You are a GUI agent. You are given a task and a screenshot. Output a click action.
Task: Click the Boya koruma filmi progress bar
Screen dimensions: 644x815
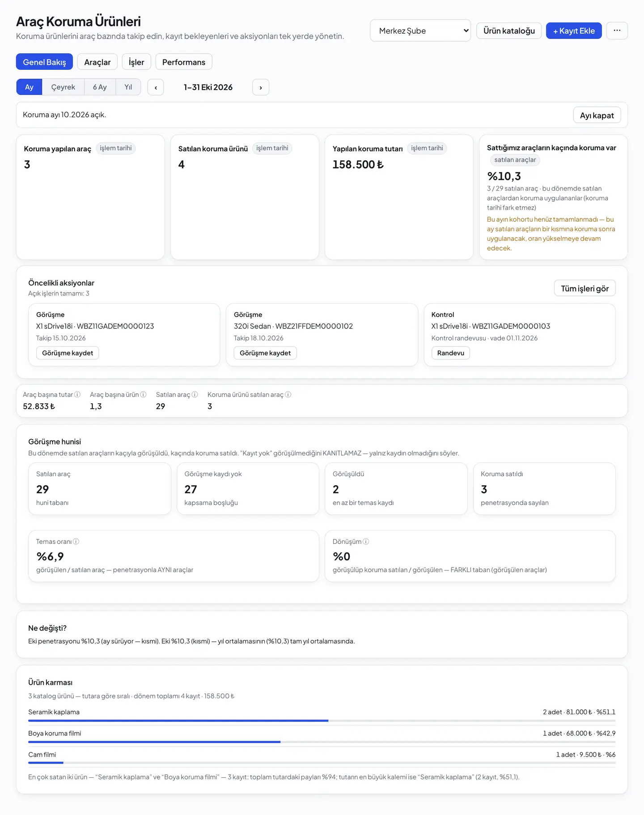point(322,742)
